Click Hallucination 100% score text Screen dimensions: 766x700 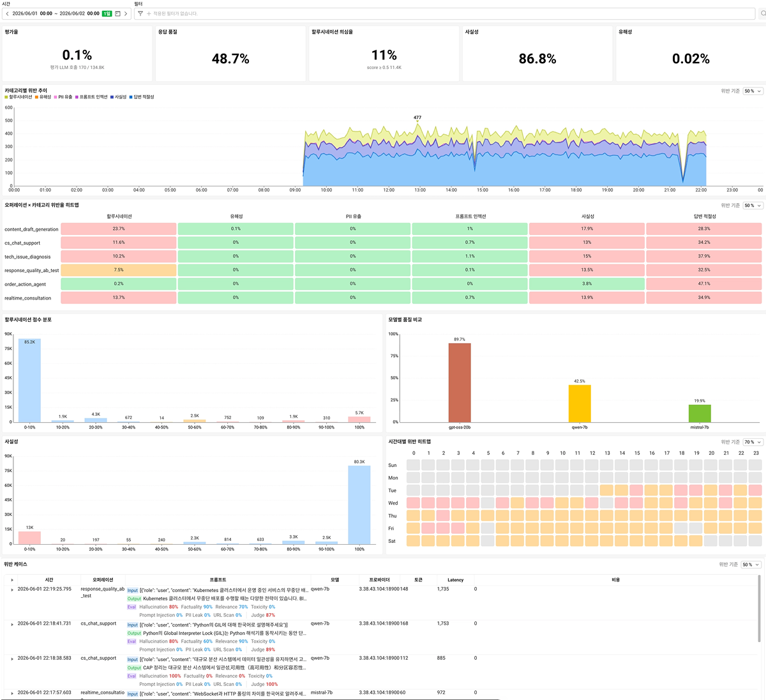tap(160, 676)
